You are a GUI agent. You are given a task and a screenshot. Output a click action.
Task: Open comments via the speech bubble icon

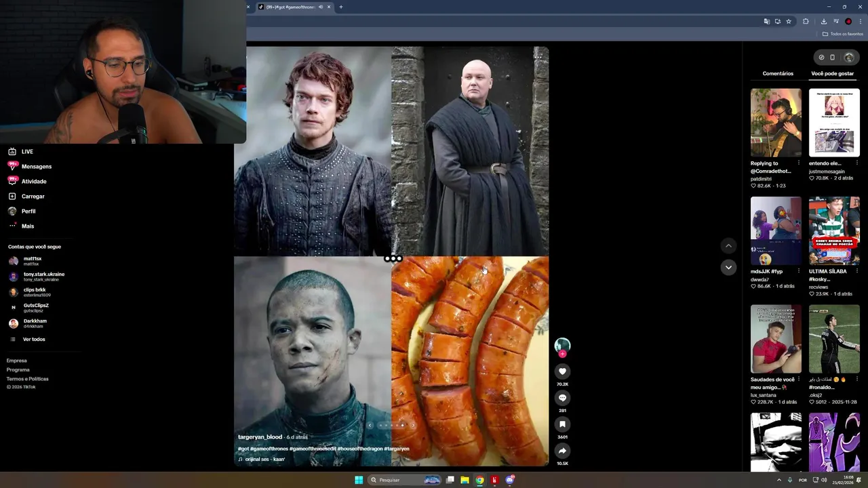click(x=562, y=398)
